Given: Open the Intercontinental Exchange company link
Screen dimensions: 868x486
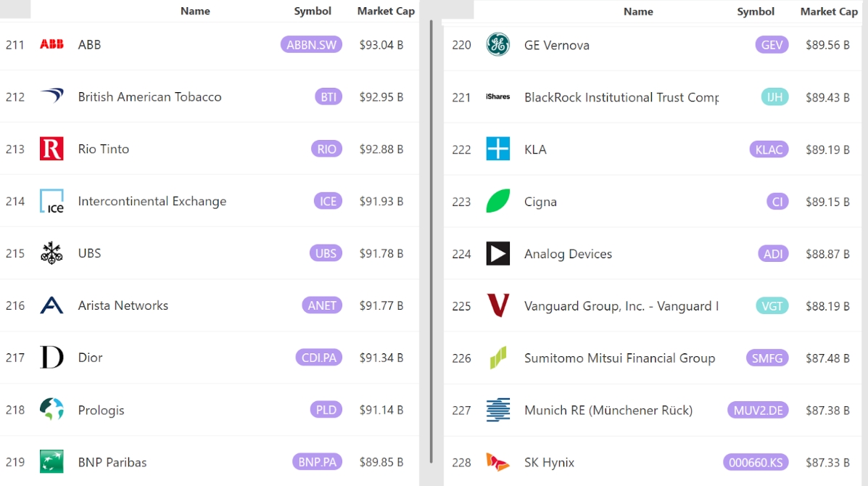Looking at the screenshot, I should tap(152, 201).
